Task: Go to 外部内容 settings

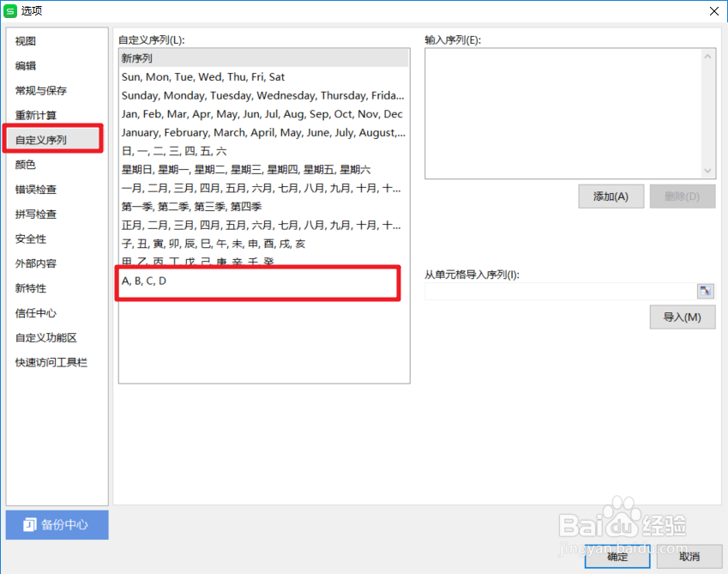Action: coord(36,263)
